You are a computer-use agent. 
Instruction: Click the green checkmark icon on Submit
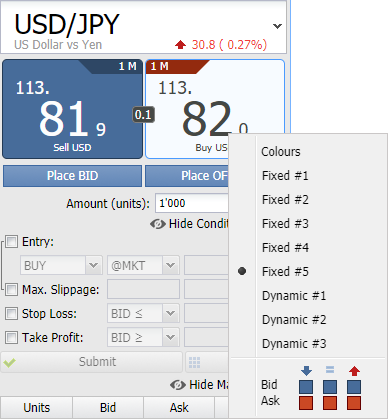pyautogui.click(x=10, y=362)
